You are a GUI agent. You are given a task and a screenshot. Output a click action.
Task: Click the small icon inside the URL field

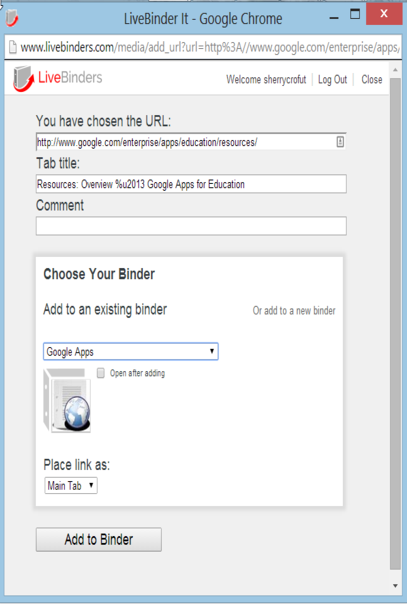pos(340,142)
